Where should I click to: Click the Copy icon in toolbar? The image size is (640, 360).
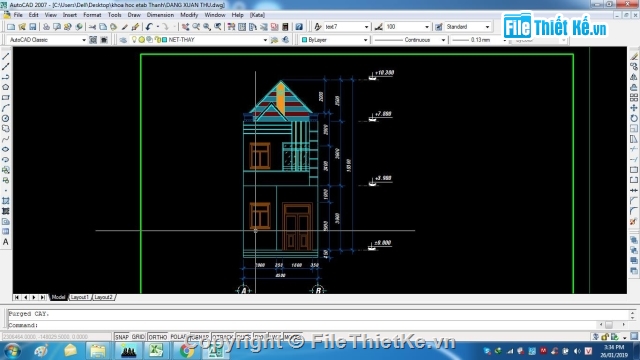tap(103, 27)
